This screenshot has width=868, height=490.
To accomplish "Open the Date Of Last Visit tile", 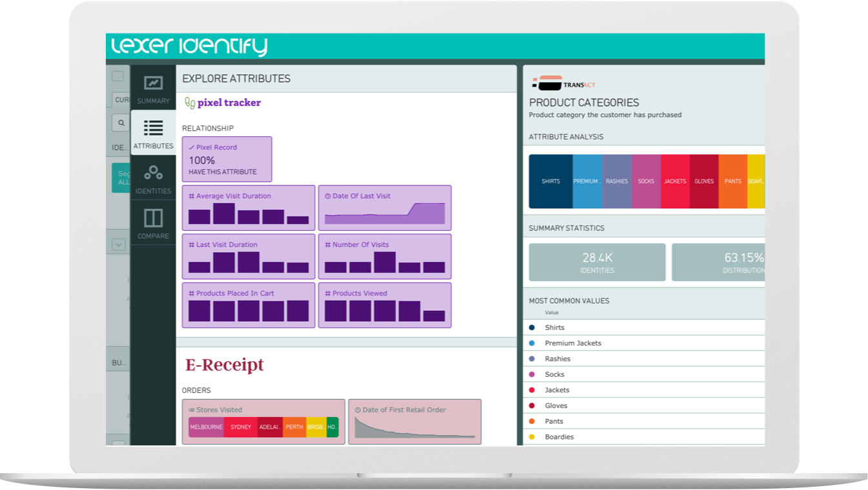I will tap(385, 208).
